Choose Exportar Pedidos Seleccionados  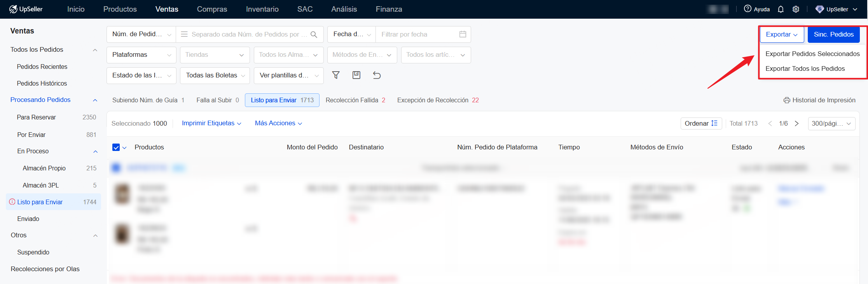pyautogui.click(x=812, y=54)
